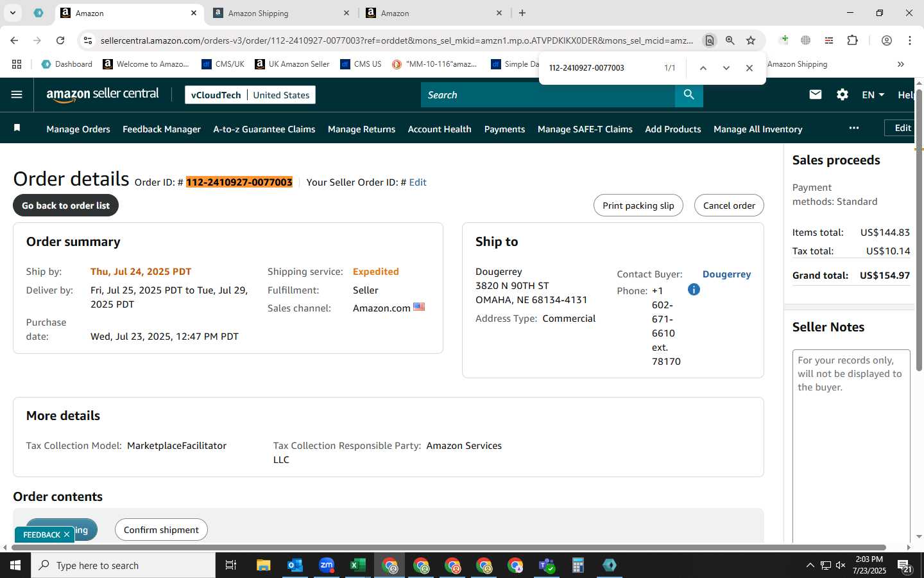The height and width of the screenshot is (578, 924).
Task: Open Feedback Manager in the nav
Action: tap(162, 129)
